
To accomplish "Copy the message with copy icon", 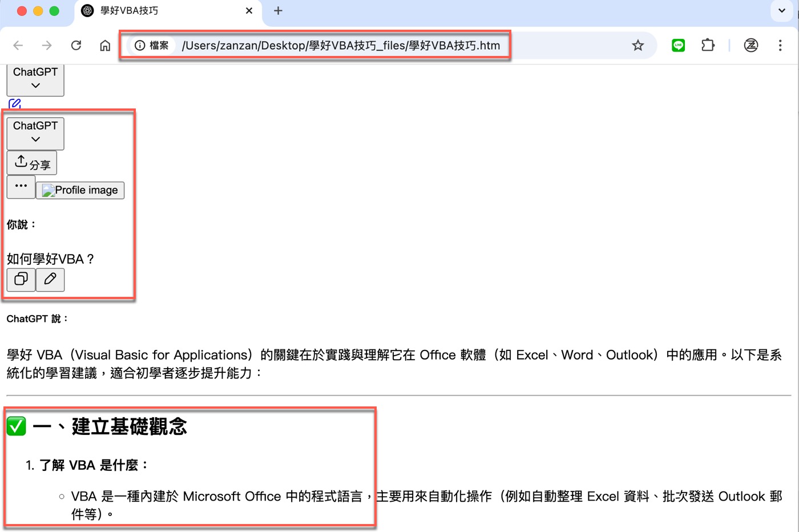I will pyautogui.click(x=21, y=280).
